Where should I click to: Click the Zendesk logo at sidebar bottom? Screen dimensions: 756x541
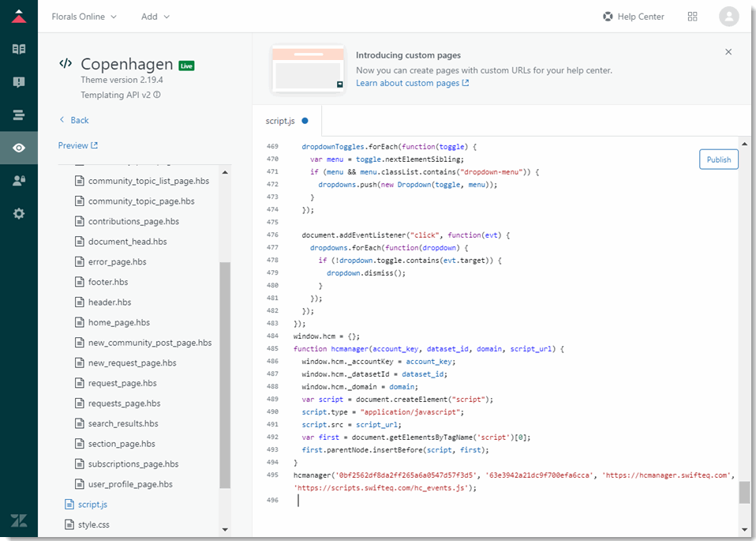coord(19,520)
